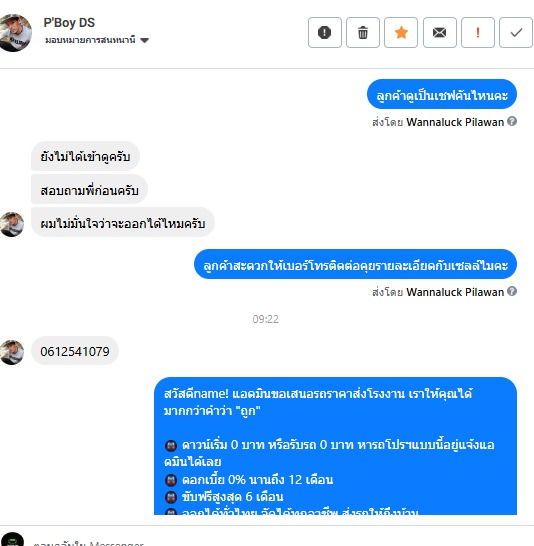Open sender name under first blue message
The height and width of the screenshot is (546, 534).
[x=455, y=122]
